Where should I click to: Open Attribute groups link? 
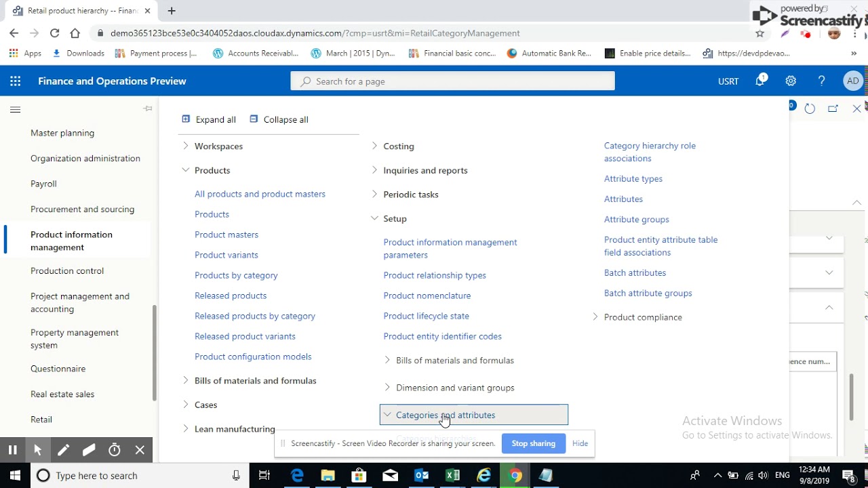click(636, 219)
